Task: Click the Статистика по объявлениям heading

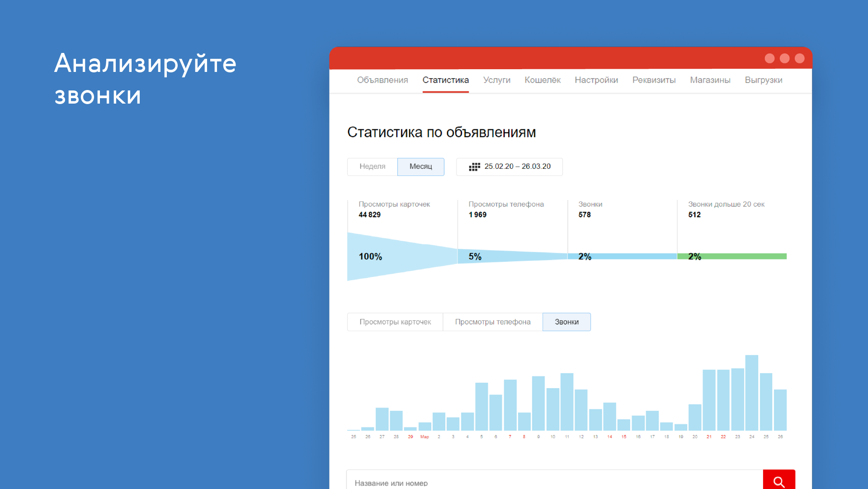Action: [x=441, y=133]
